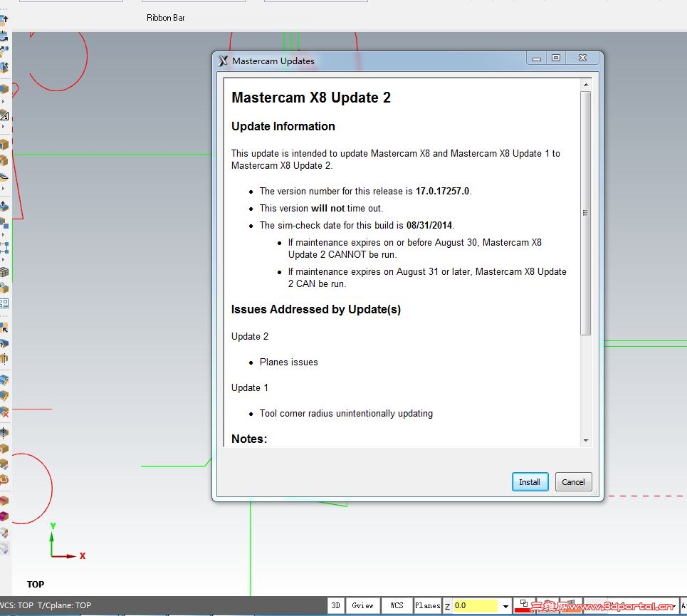The height and width of the screenshot is (616, 687).
Task: Click the Mastercam X logo in dialog title
Action: tap(223, 61)
